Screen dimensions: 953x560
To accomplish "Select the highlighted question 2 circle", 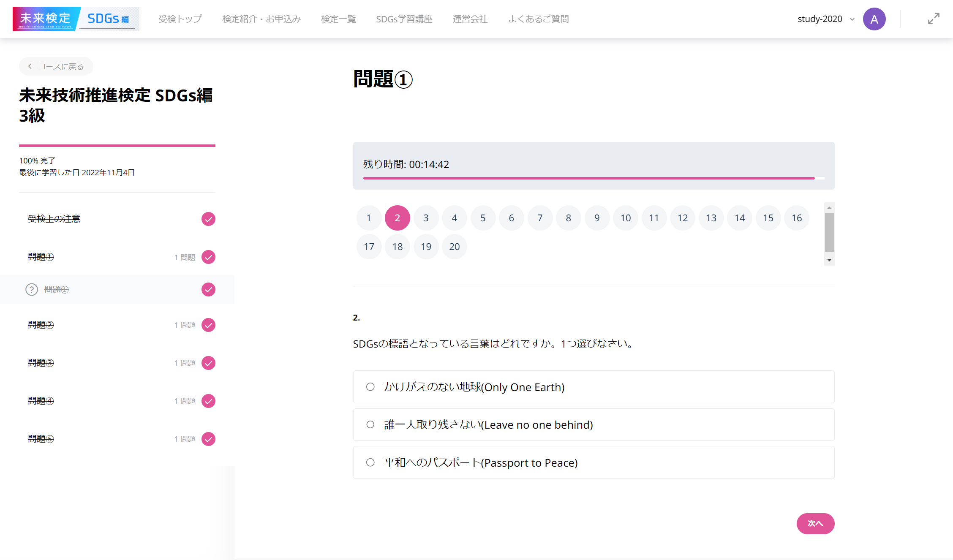I will point(397,217).
